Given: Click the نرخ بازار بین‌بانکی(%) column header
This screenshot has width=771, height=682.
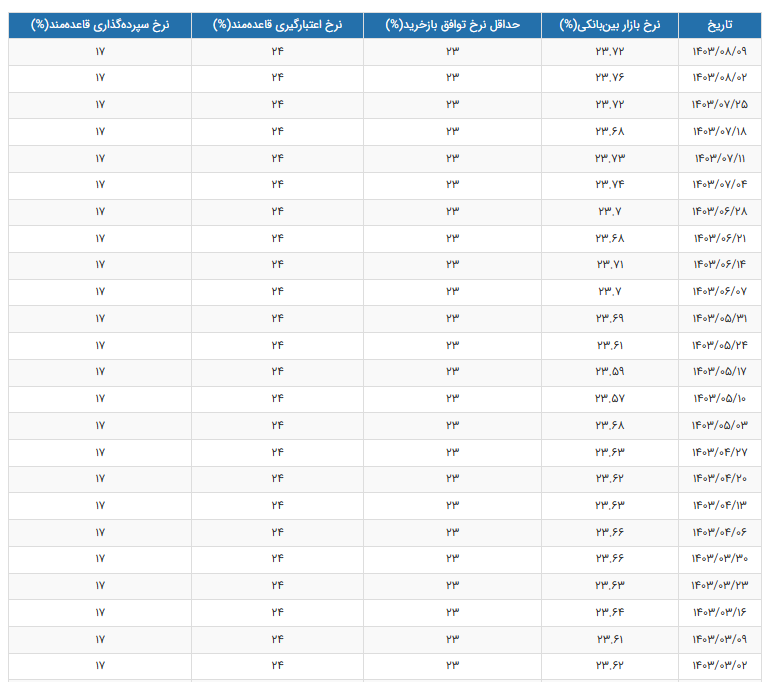Looking at the screenshot, I should pos(610,25).
